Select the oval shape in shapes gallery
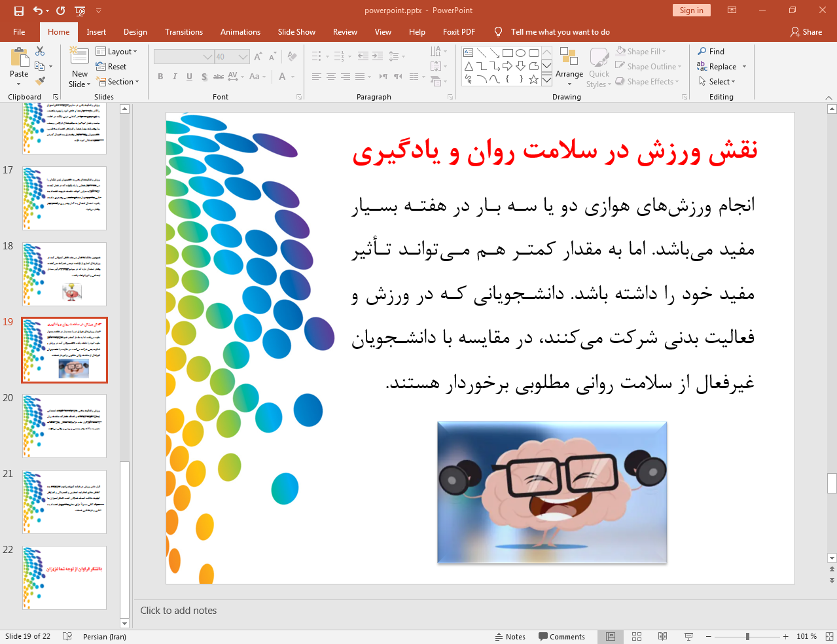This screenshot has height=644, width=837. pyautogui.click(x=520, y=53)
